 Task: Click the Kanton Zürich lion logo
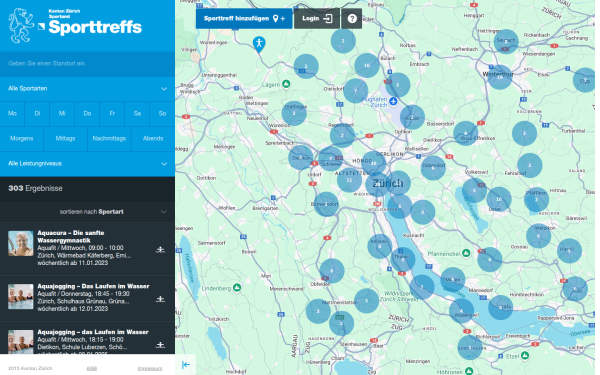[x=21, y=26]
